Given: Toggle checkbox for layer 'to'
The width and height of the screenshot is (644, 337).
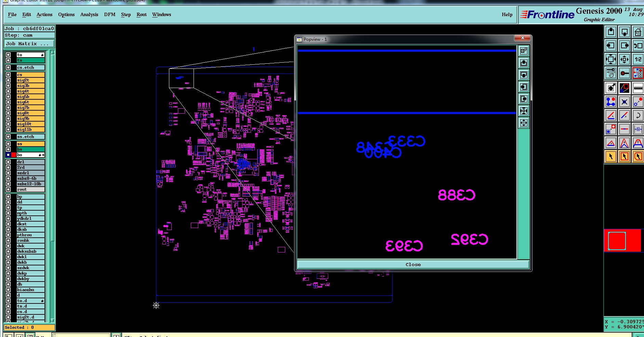Looking at the screenshot, I should (x=8, y=55).
